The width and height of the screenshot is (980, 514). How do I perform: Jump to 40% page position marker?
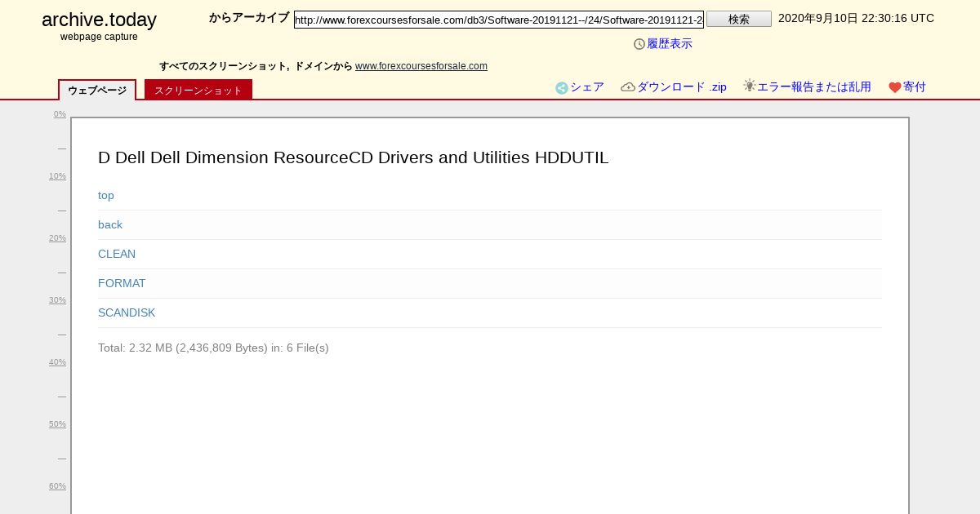tap(57, 362)
